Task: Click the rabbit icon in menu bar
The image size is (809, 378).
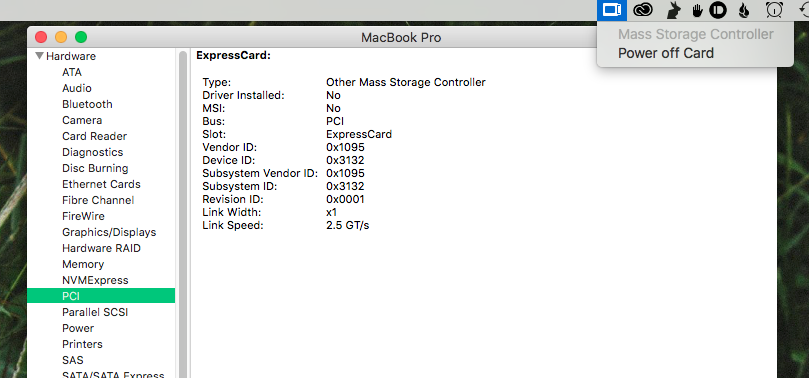Action: 673,10
